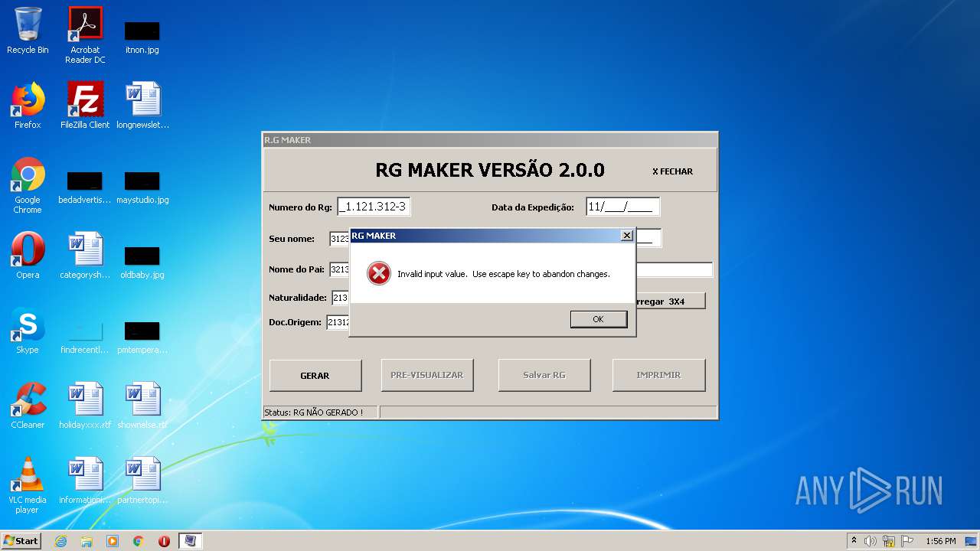The height and width of the screenshot is (551, 980).
Task: Click the network tray icon
Action: click(889, 541)
